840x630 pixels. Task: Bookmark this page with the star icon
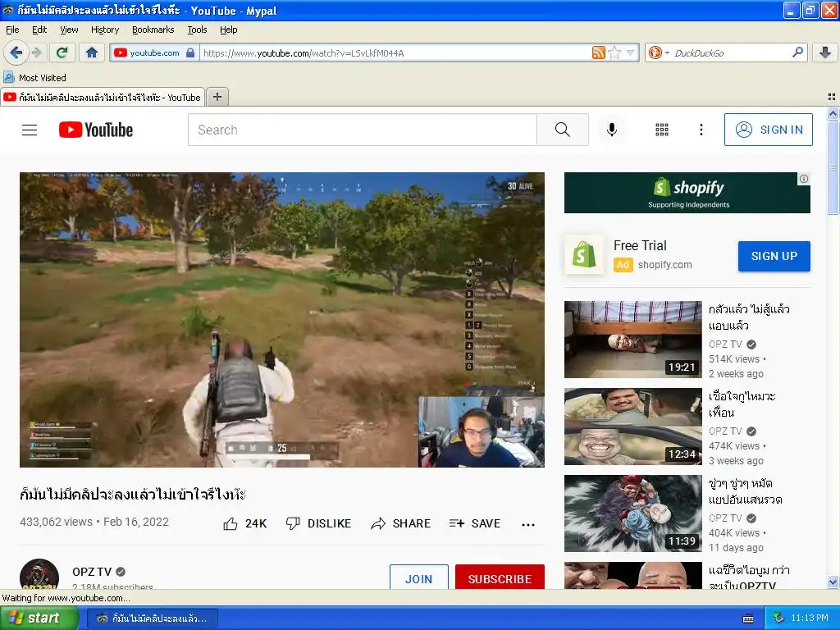[615, 52]
